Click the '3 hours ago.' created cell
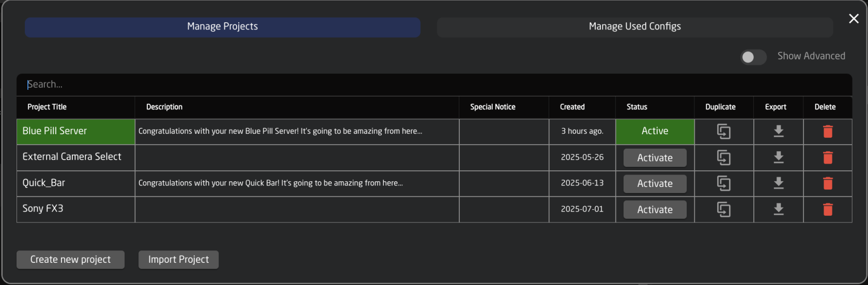This screenshot has height=285, width=868. (x=582, y=131)
